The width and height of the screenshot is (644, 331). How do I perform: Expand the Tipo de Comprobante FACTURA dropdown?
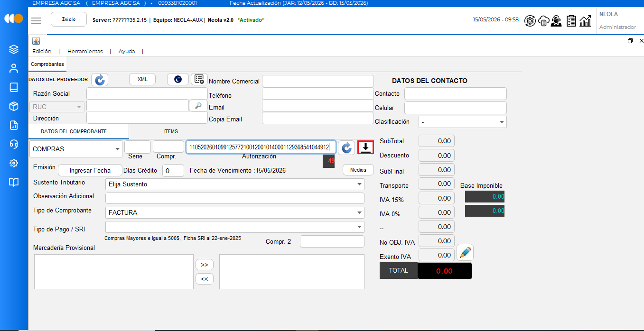tap(235, 212)
